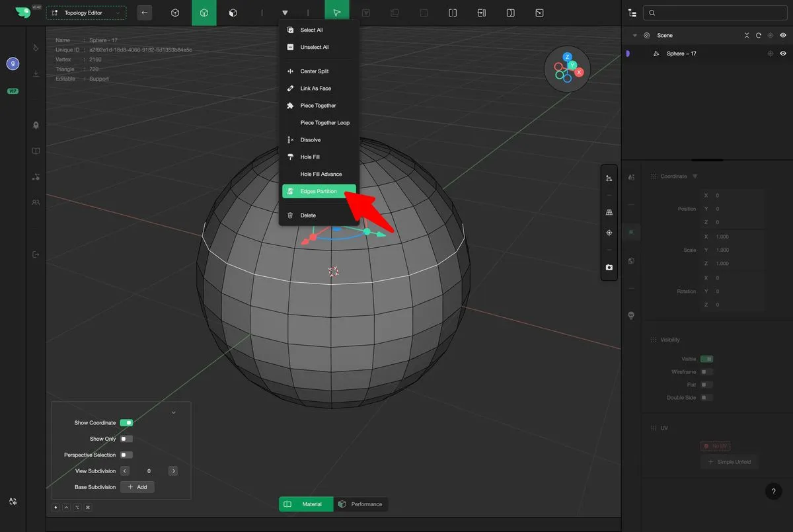Click the language translate icon in sidebar
The width and height of the screenshot is (793, 532).
click(13, 502)
